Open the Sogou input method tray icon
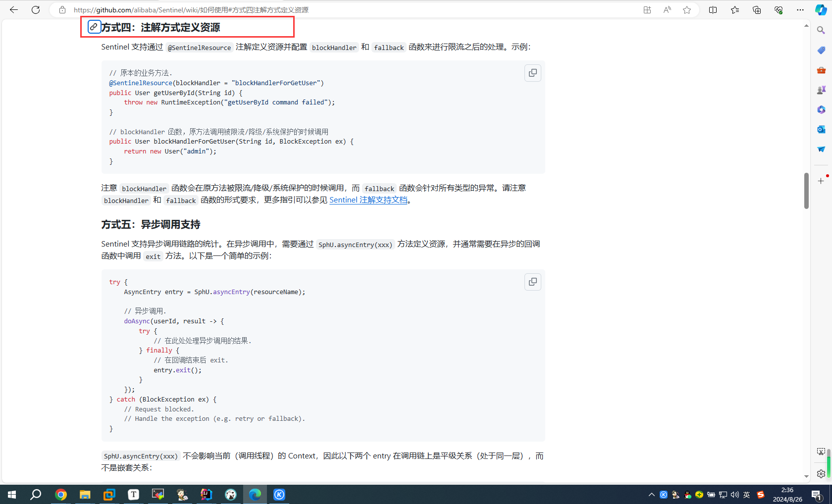 tap(761, 495)
